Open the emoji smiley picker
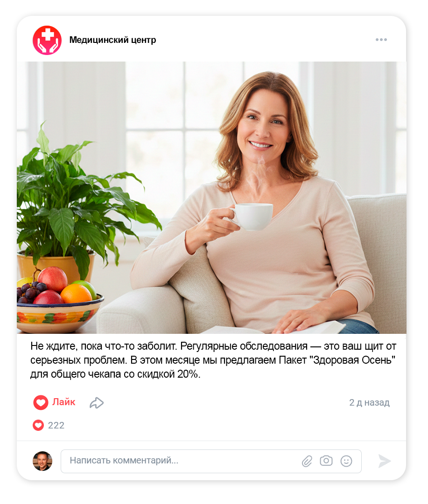This screenshot has height=504, width=428. coord(346,461)
